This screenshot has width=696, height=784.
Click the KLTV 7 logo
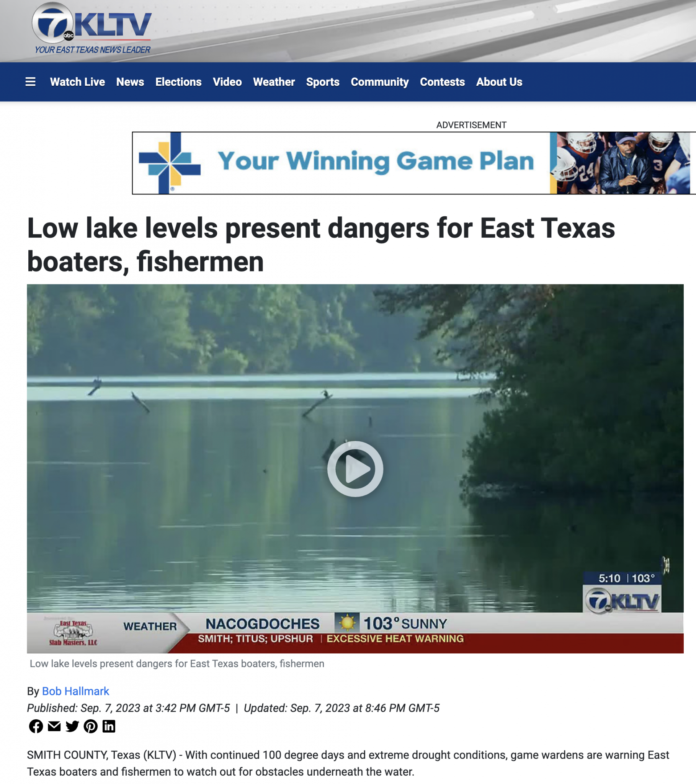point(92,28)
